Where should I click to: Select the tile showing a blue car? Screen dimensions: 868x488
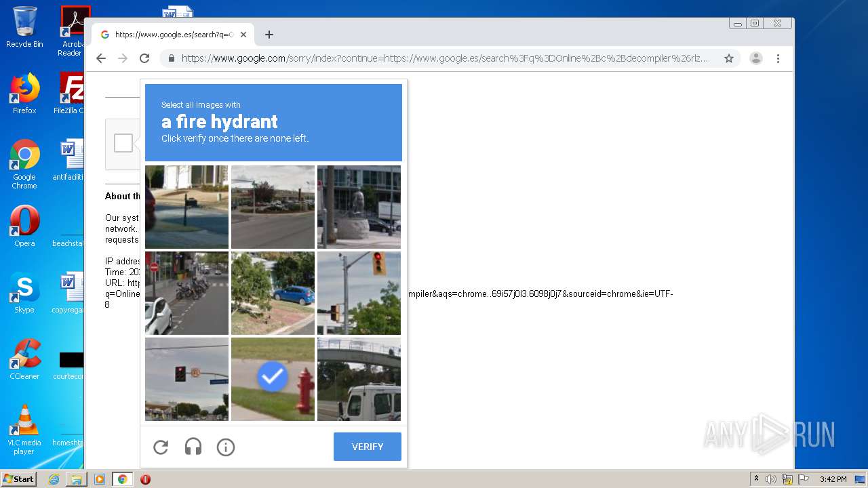coord(273,293)
